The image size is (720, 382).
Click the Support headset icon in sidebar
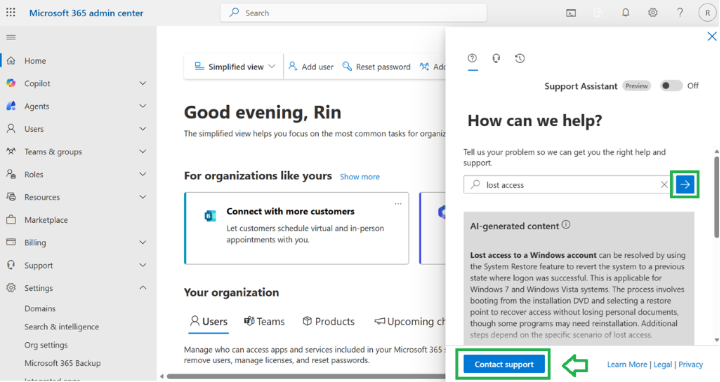pyautogui.click(x=11, y=265)
